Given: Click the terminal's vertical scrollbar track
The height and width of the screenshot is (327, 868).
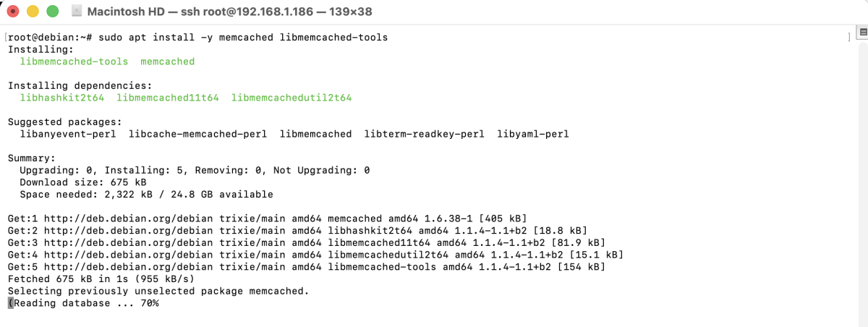Looking at the screenshot, I should click(862, 181).
